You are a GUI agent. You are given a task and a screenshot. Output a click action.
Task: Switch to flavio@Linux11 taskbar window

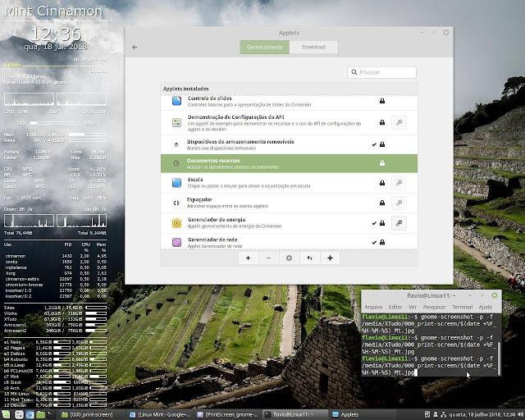click(x=295, y=414)
